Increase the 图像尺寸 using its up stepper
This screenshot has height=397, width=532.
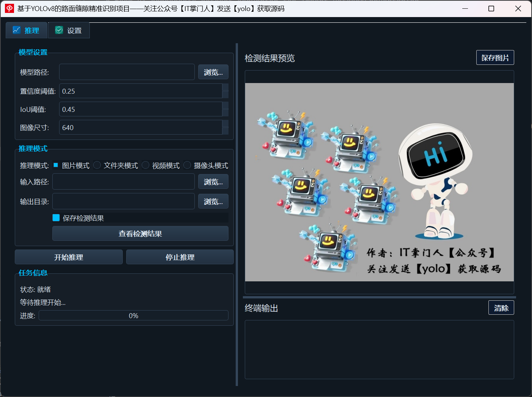225,124
